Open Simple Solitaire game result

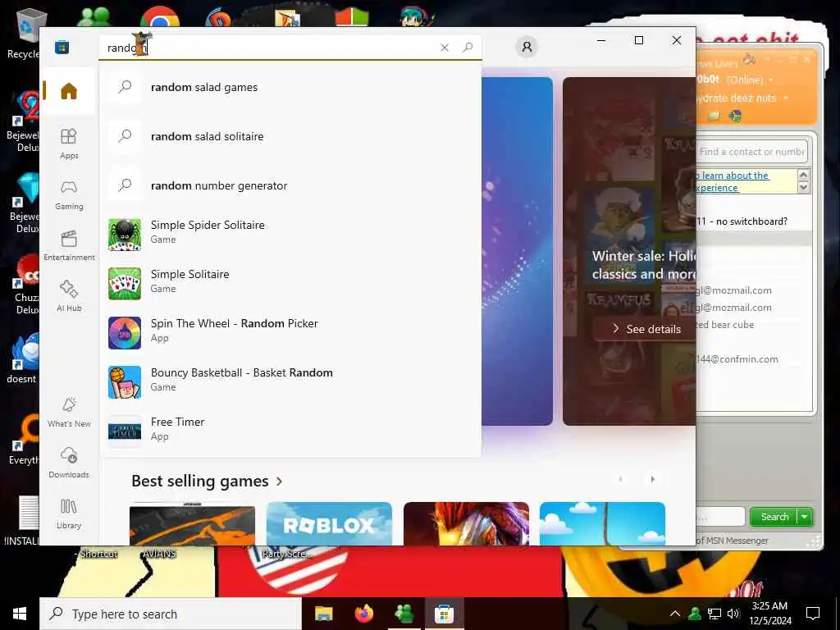[x=290, y=283]
